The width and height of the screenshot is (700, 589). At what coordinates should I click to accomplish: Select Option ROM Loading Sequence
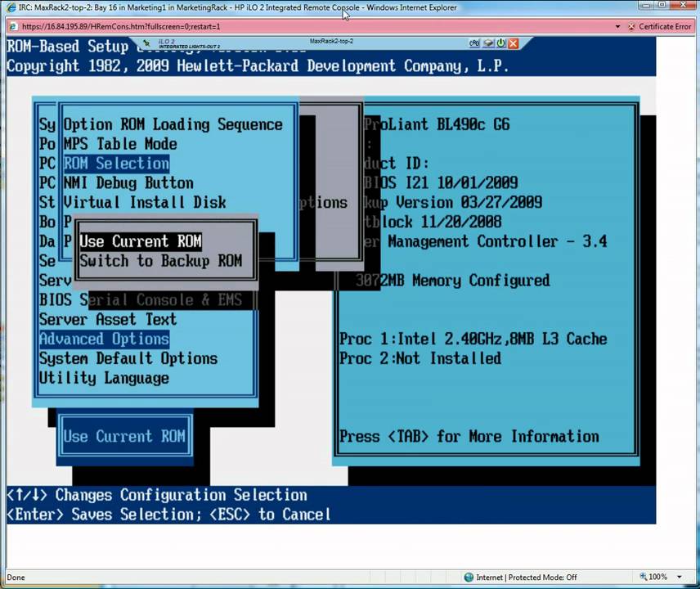pos(173,124)
